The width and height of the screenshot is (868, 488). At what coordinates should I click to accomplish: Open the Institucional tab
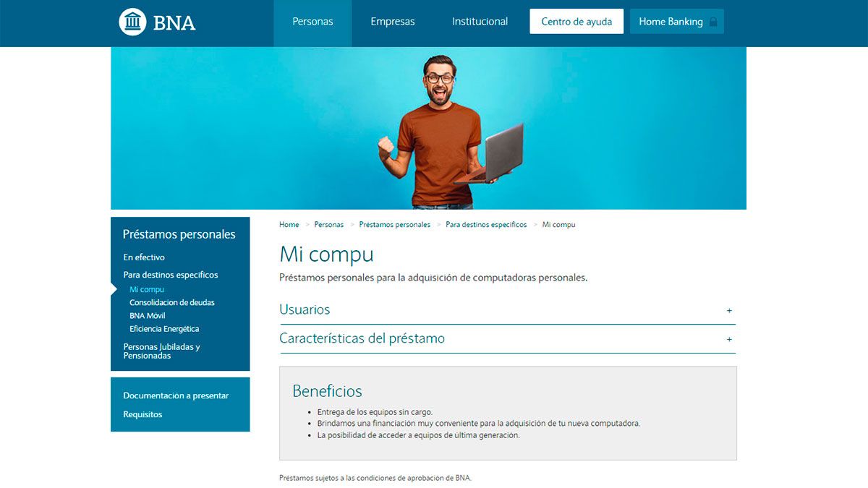[480, 22]
